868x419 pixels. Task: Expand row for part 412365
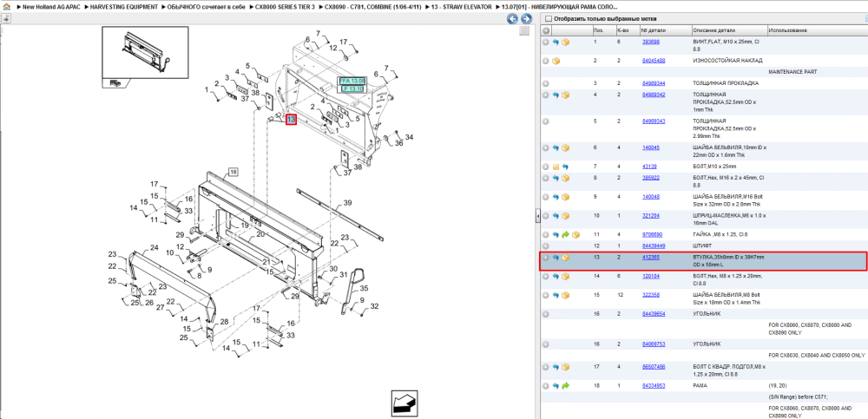click(x=546, y=258)
